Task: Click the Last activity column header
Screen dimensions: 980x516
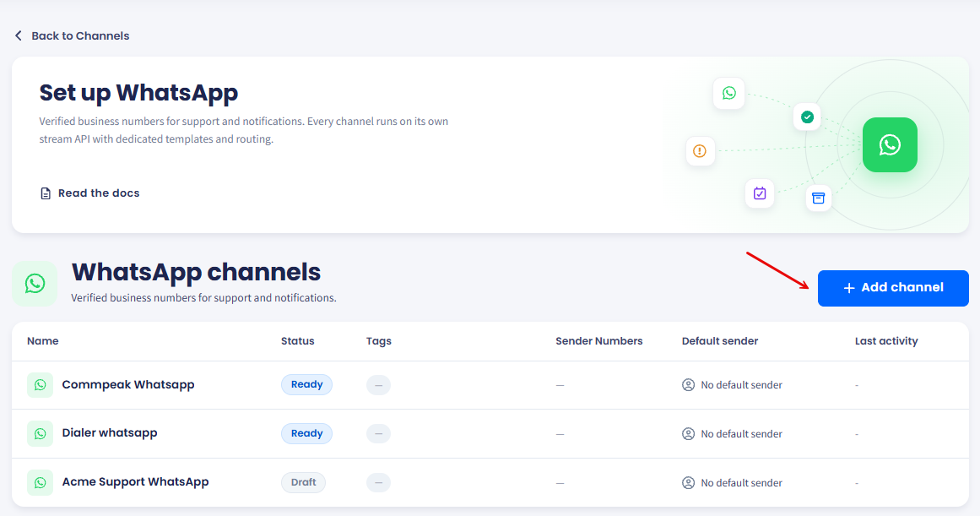Action: pos(886,341)
